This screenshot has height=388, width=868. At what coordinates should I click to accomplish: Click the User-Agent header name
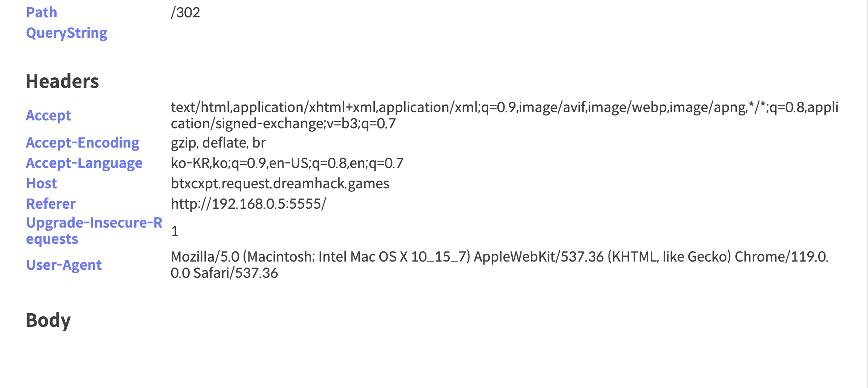[x=64, y=265]
